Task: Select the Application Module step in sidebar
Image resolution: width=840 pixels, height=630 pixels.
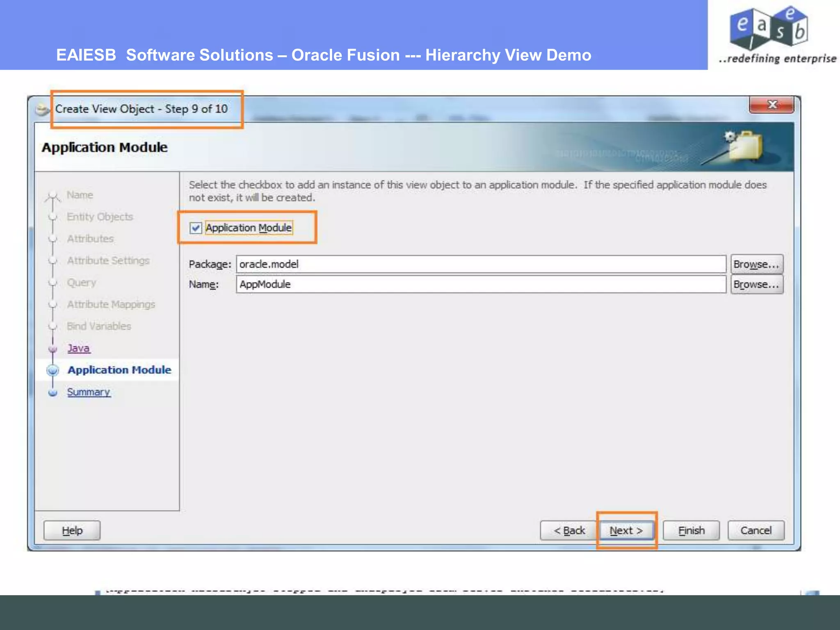Action: 119,370
